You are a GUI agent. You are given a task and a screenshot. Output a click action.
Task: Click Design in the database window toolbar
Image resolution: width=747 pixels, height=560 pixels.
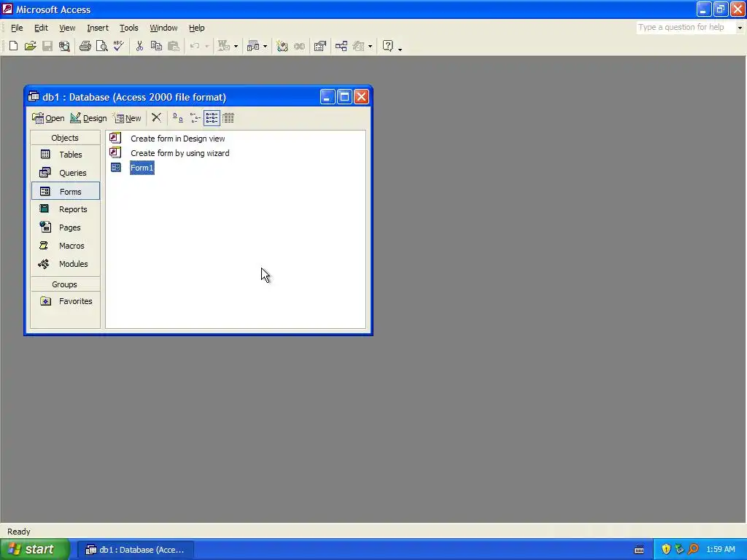coord(88,118)
